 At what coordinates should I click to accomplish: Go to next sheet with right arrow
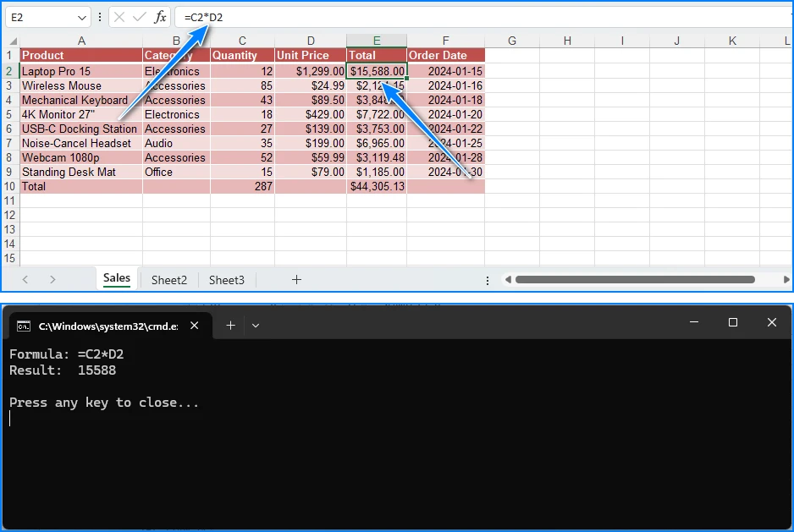52,279
